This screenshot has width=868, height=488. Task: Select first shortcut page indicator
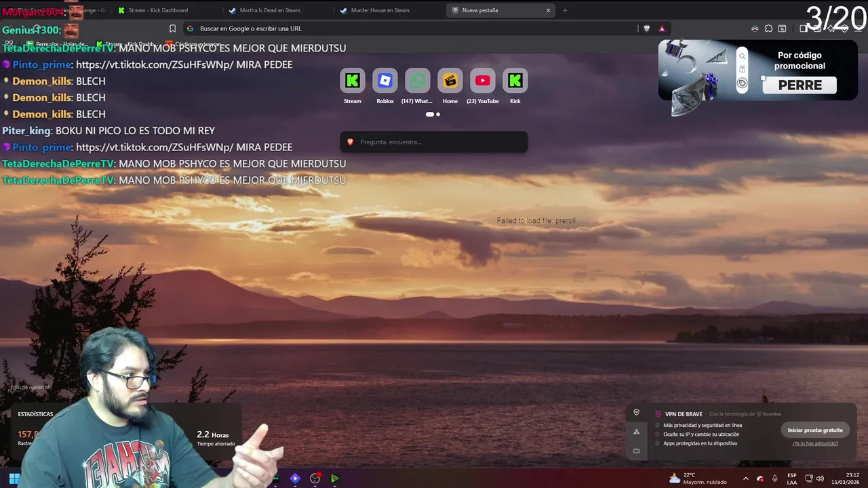coord(429,114)
